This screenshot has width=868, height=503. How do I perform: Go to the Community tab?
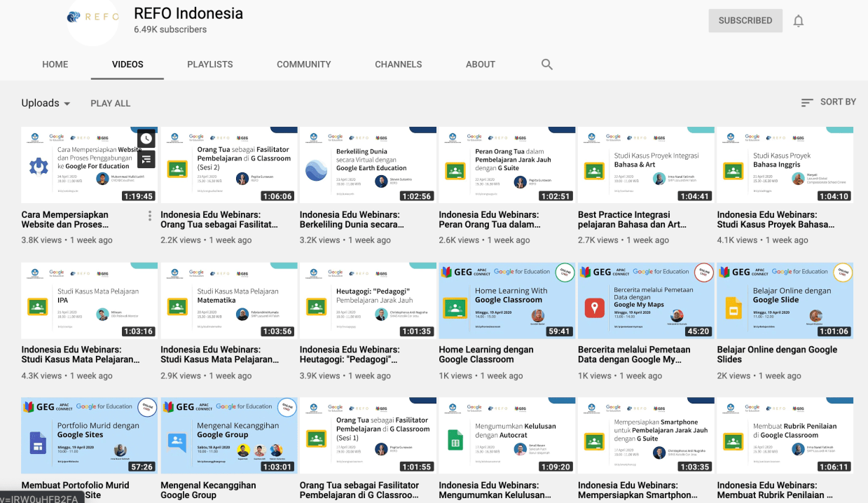[x=304, y=64]
